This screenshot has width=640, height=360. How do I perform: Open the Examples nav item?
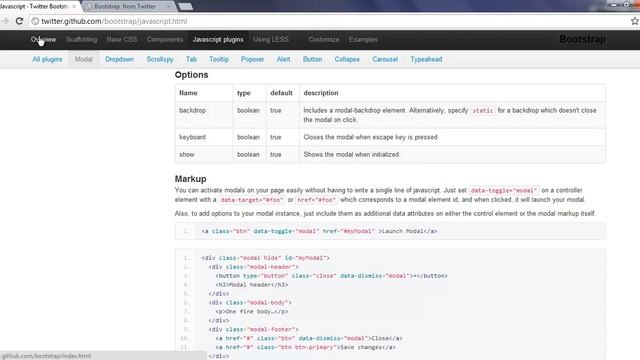click(x=363, y=40)
